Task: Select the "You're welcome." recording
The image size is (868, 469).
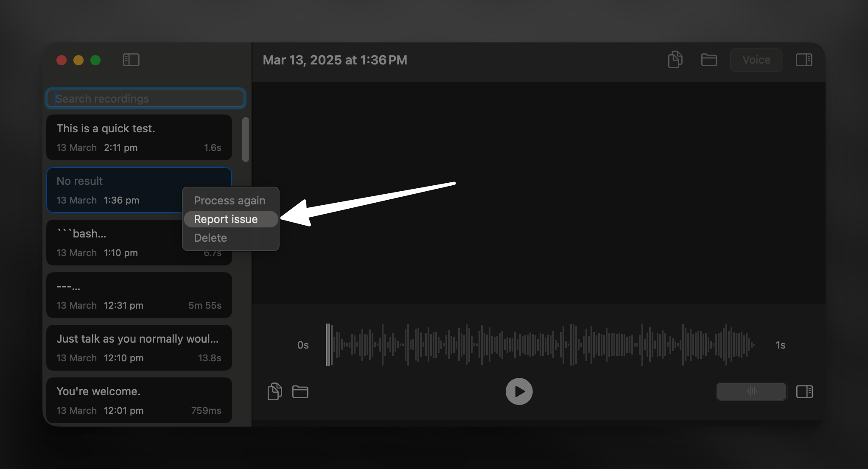Action: [139, 400]
